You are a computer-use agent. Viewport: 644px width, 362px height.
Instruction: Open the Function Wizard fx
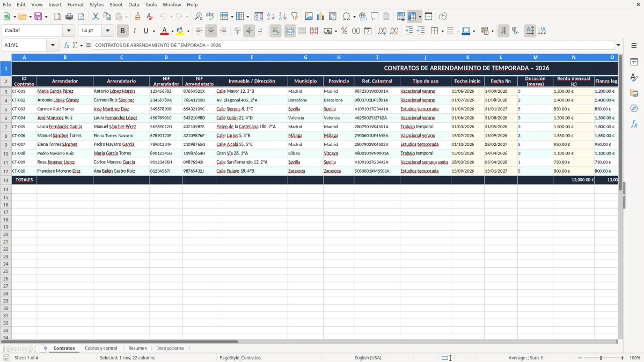coord(67,46)
